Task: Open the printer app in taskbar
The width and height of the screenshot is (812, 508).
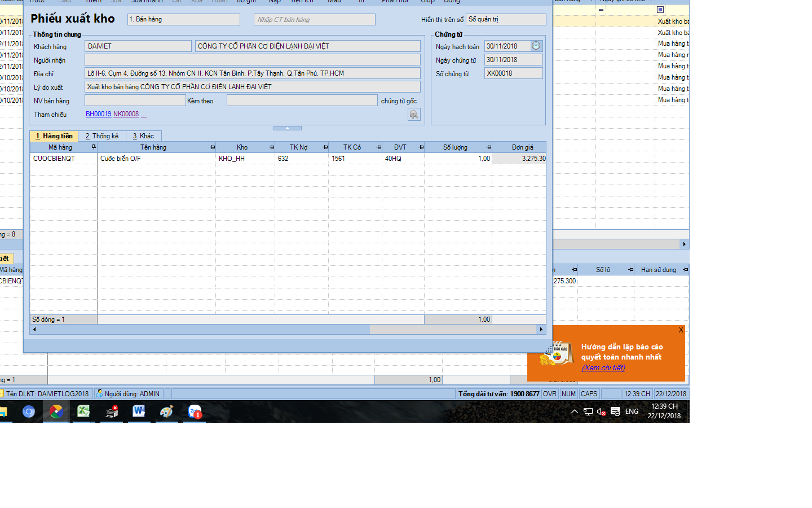Action: pyautogui.click(x=112, y=412)
